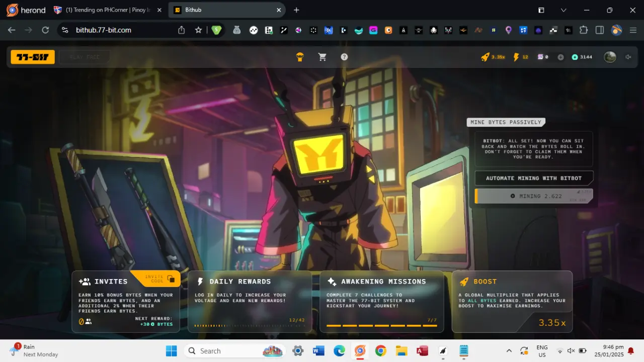
Task: Open the browser hamburger menu
Action: click(633, 30)
